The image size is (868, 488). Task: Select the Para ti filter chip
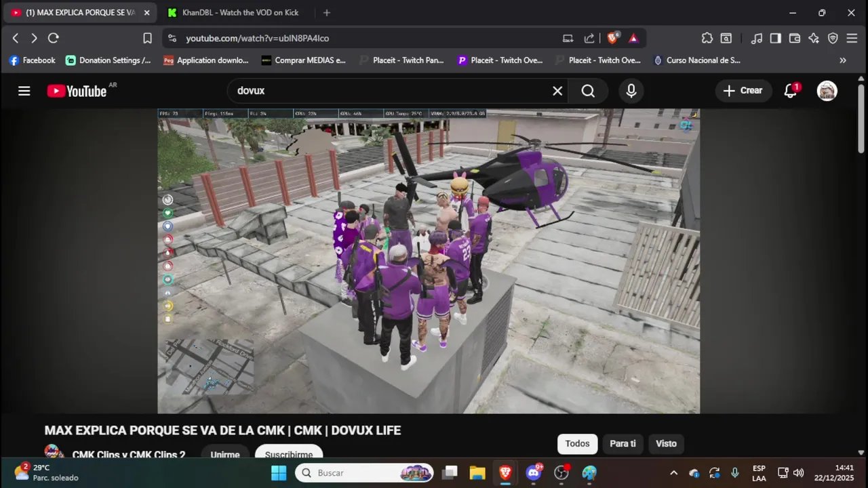[x=623, y=444]
